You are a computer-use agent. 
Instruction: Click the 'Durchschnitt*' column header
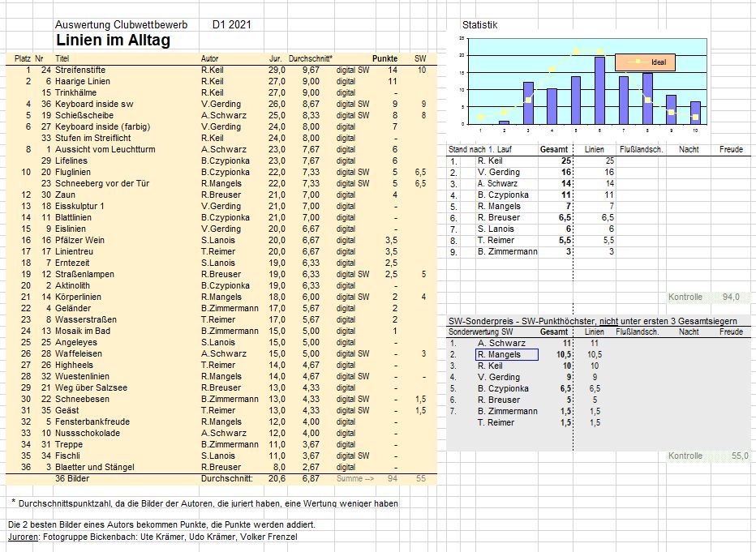[311, 58]
